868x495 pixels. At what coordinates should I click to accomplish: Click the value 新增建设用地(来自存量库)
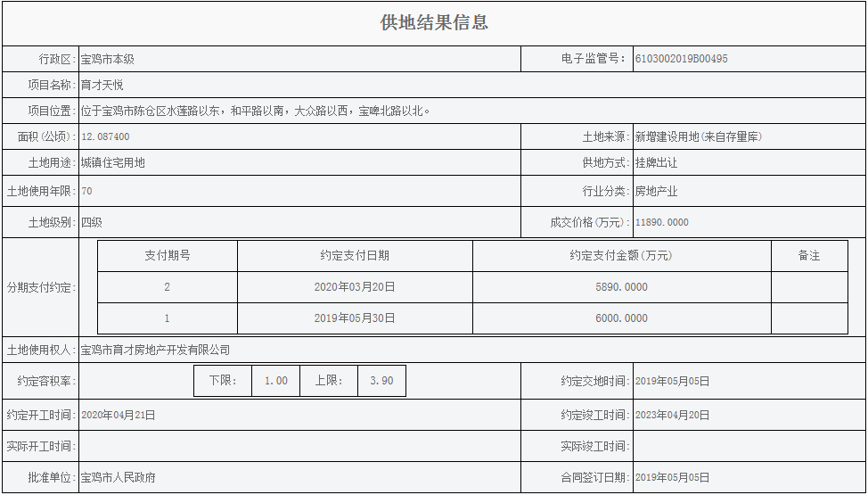pyautogui.click(x=699, y=137)
